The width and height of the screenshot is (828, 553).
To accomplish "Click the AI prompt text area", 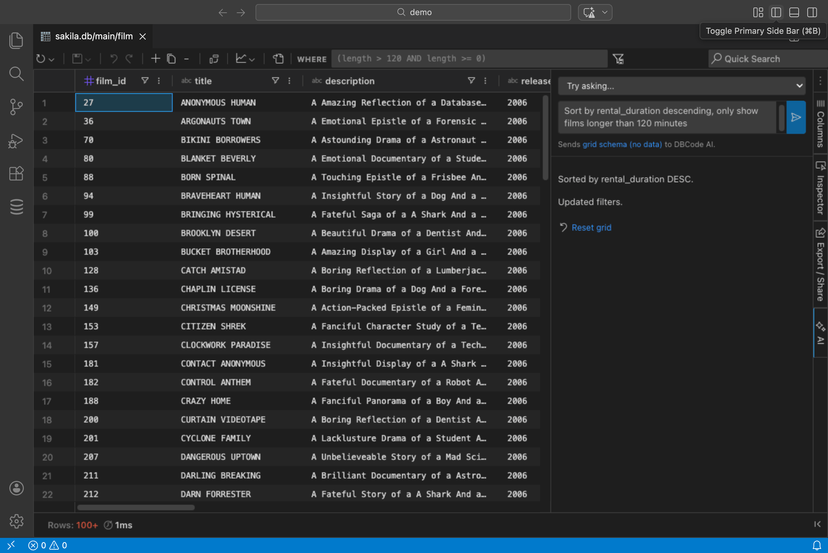I will [668, 117].
